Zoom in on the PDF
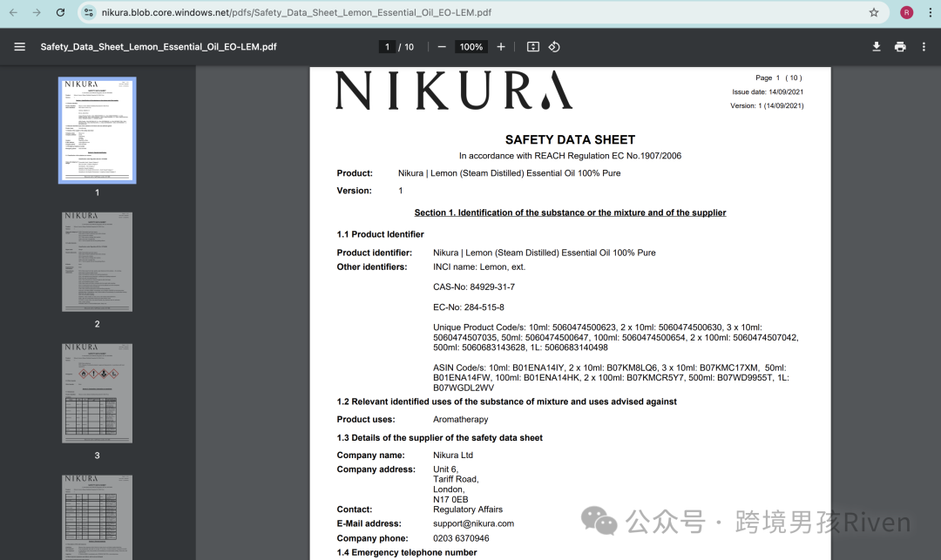Image resolution: width=941 pixels, height=560 pixels. (x=501, y=47)
